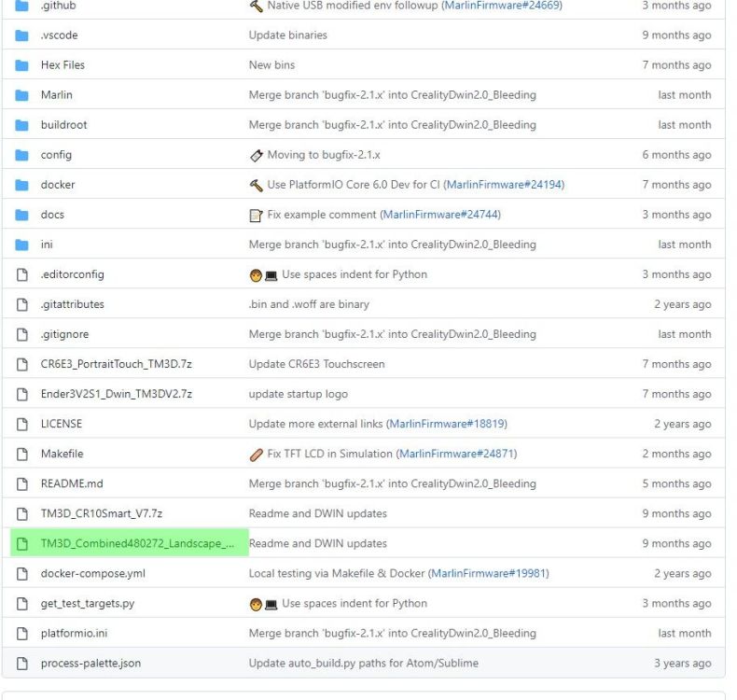Open docker-compose.yml file
Screen dimensions: 737x700
point(92,574)
